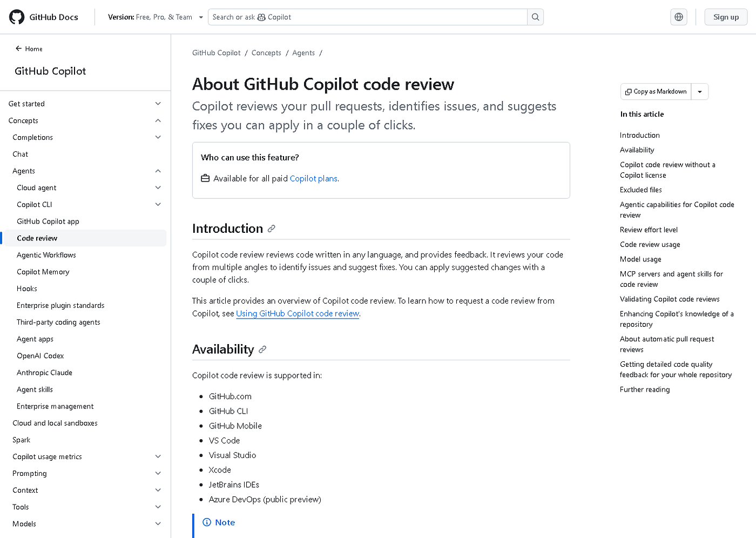Open the language globe selector
Viewport: 756px width, 538px height.
pos(679,17)
